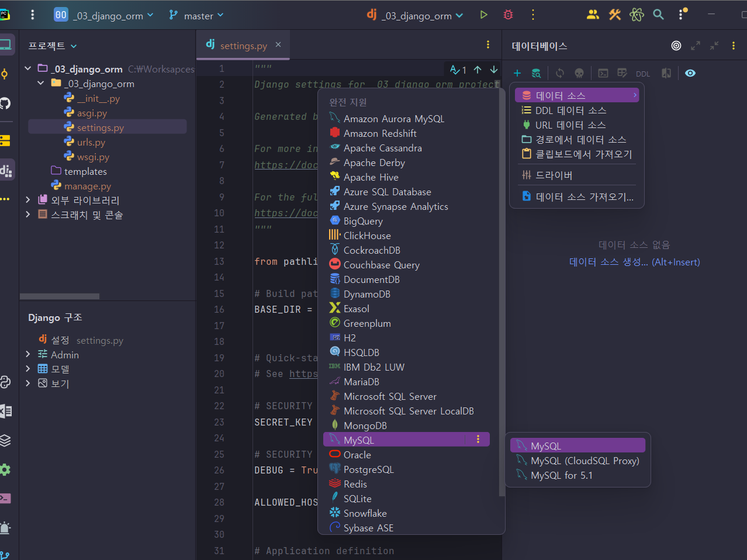Click the red Debug bug icon
The height and width of the screenshot is (560, 747).
tap(508, 15)
